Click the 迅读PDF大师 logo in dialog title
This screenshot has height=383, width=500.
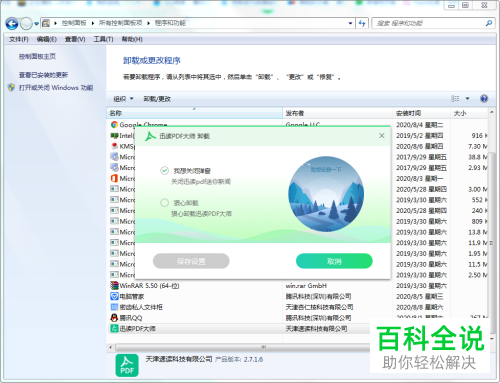pos(150,136)
